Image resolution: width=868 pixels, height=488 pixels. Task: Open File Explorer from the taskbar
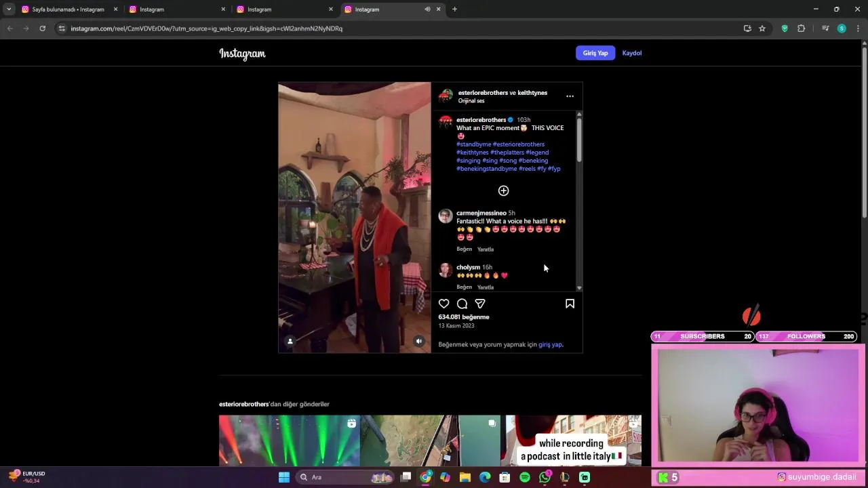click(x=465, y=477)
